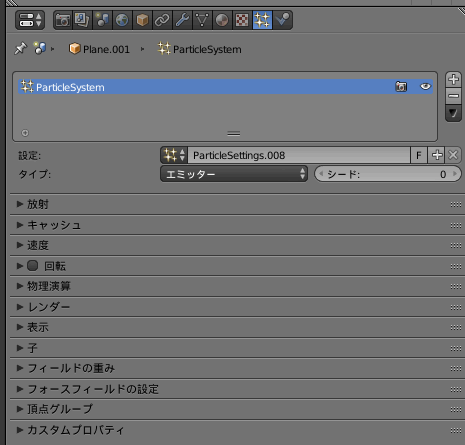Open the Texture properties checker tab

242,20
